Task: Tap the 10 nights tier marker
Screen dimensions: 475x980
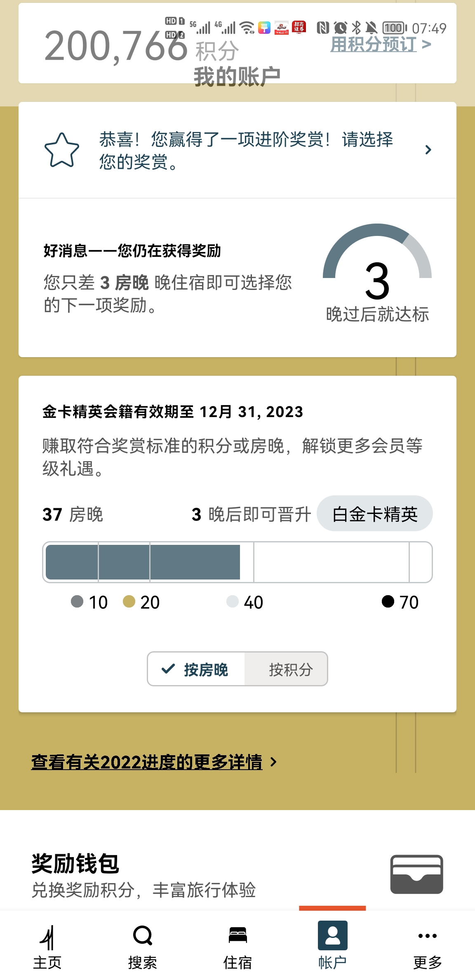Action: pos(89,602)
